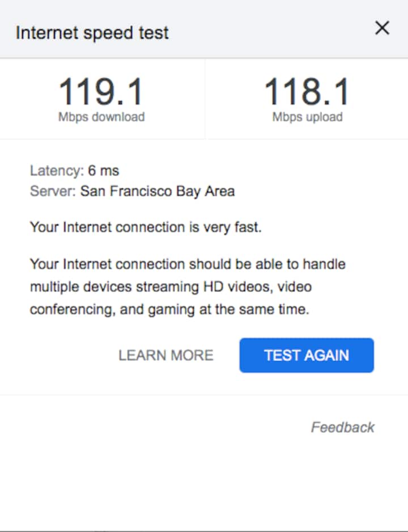Click 'Your Internet connection is very fast.' sentence
The image size is (408, 532).
(146, 228)
